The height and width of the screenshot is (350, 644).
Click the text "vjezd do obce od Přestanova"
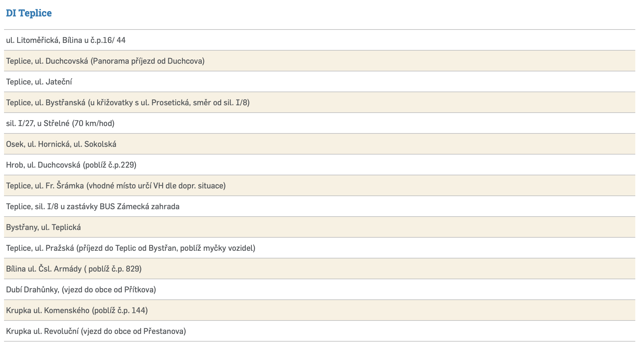tap(134, 331)
